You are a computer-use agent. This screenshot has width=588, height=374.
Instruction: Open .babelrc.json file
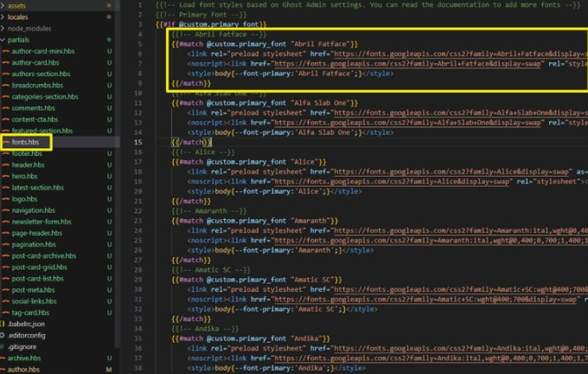(x=26, y=324)
